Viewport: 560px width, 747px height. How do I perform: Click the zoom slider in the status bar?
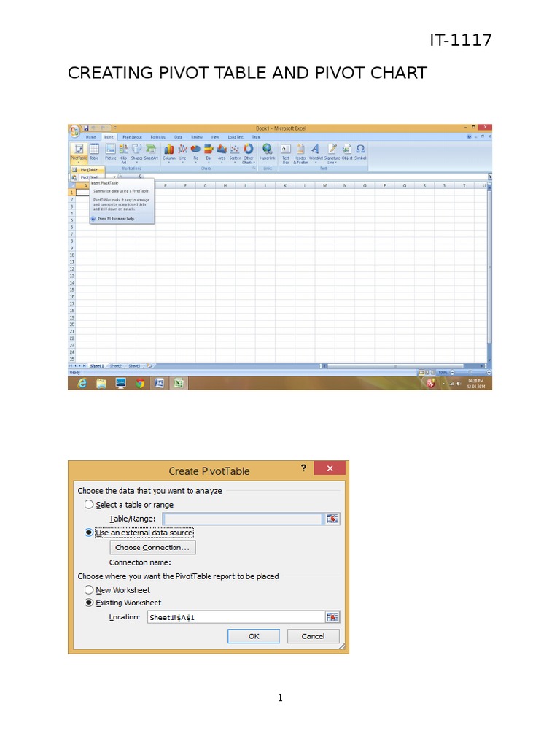pos(470,372)
